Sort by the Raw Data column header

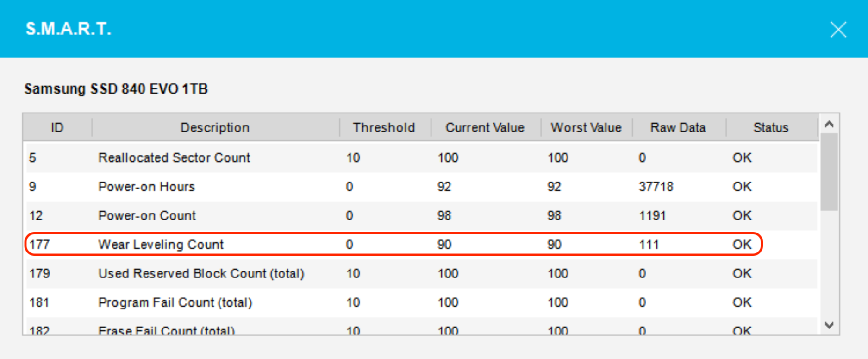pos(678,127)
